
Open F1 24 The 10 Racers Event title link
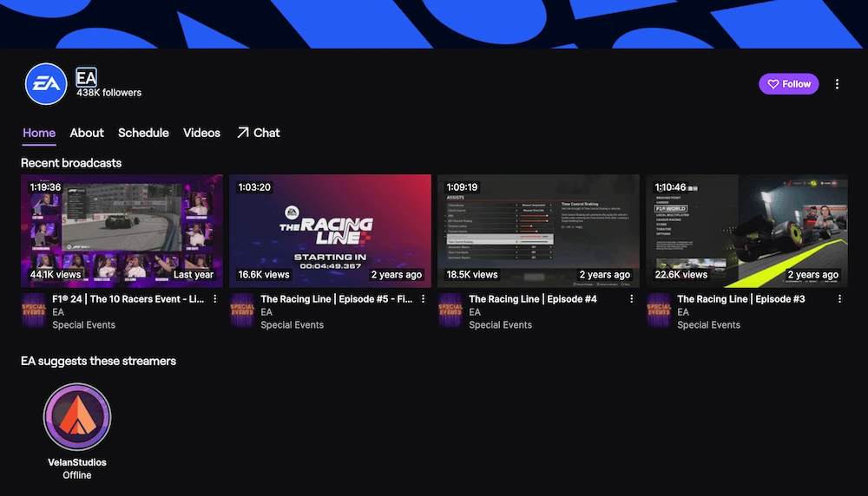[x=128, y=298]
